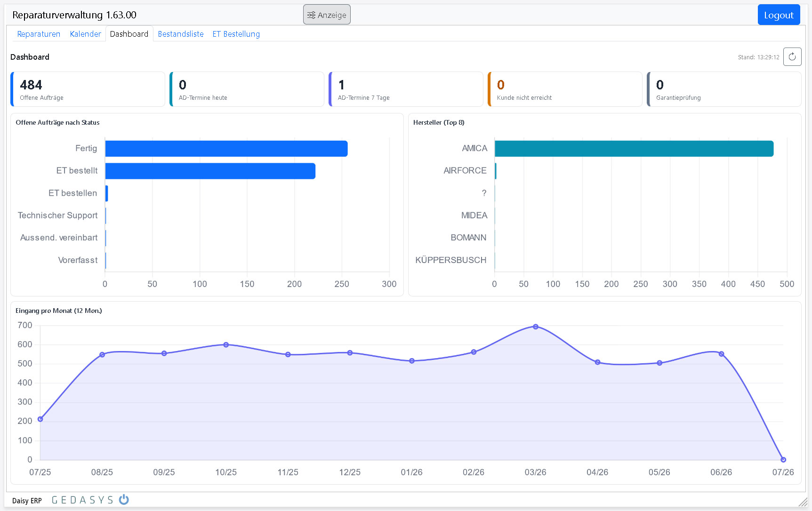Click the Kunde nicht erreicht card
This screenshot has width=812, height=511.
pyautogui.click(x=565, y=89)
